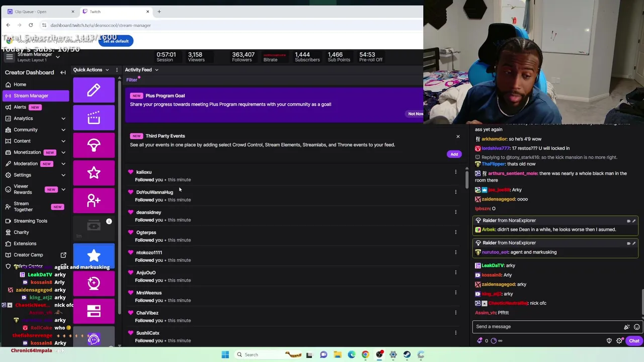
Task: Click the stacked-panels layout quick action tile
Action: tap(94, 311)
